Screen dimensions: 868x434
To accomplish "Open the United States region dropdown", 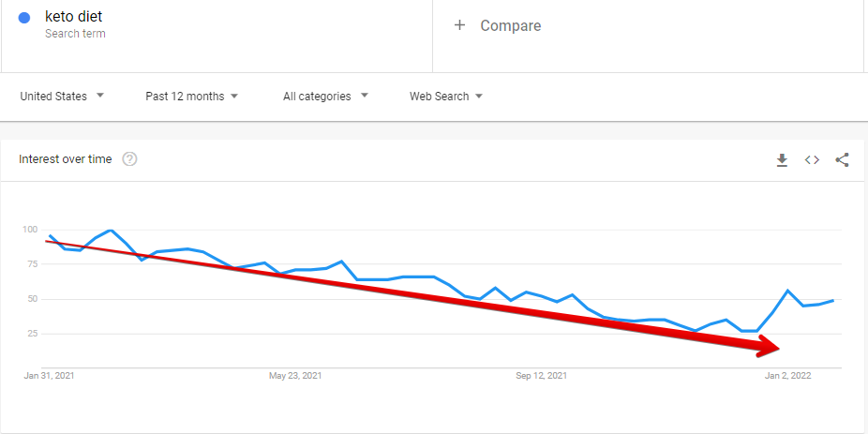I will 62,97.
